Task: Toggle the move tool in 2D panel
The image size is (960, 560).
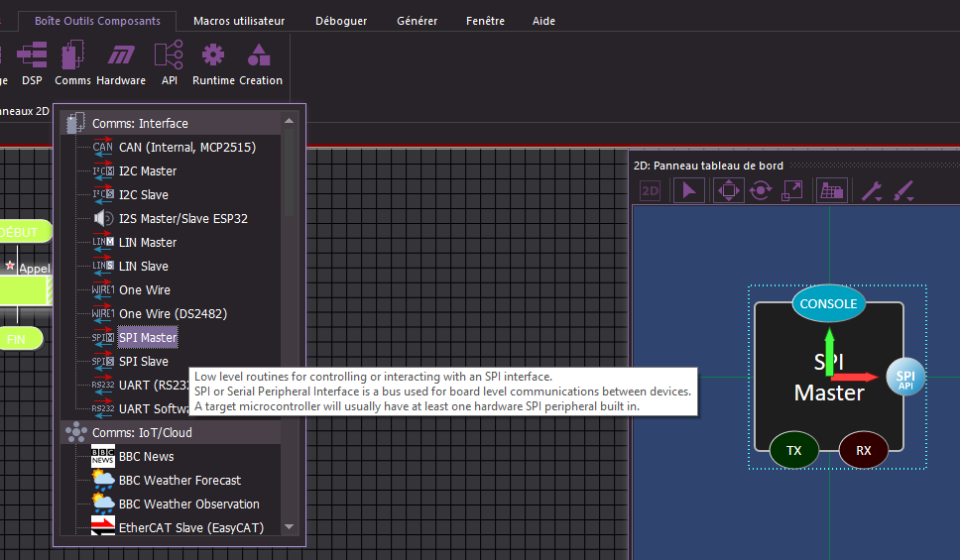Action: [728, 190]
